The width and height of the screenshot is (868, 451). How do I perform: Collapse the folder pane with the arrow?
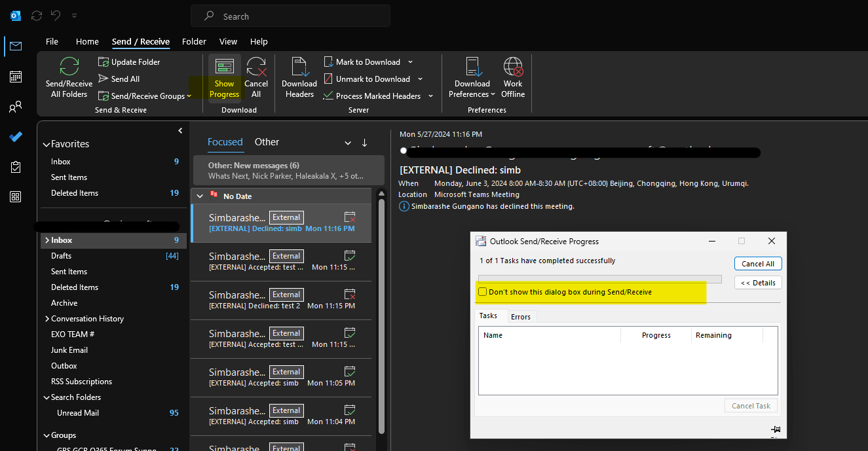(180, 131)
